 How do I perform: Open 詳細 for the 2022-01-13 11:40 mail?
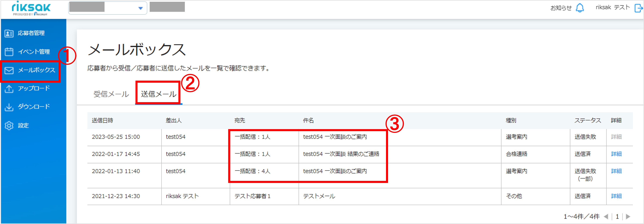616,171
